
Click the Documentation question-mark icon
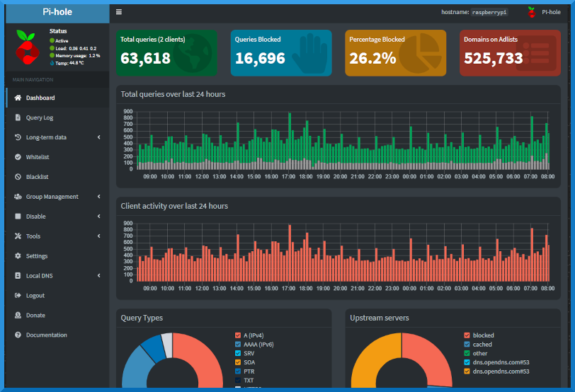(18, 335)
